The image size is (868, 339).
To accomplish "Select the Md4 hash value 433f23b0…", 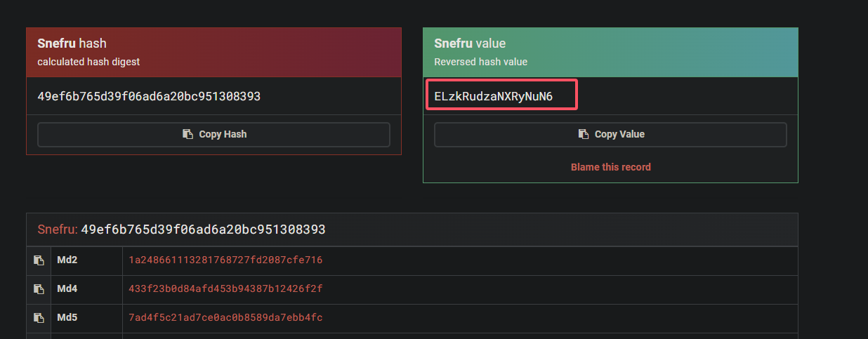I will (225, 289).
